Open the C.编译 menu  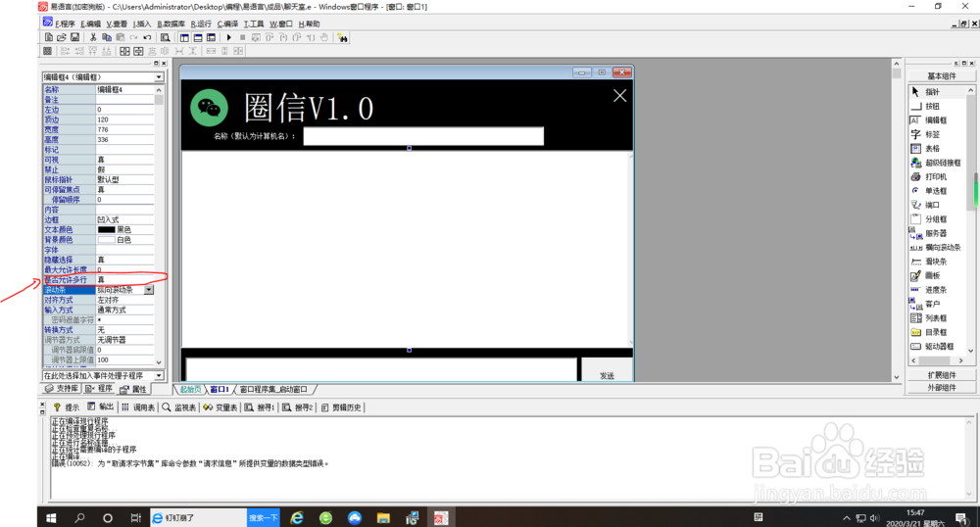pyautogui.click(x=227, y=24)
